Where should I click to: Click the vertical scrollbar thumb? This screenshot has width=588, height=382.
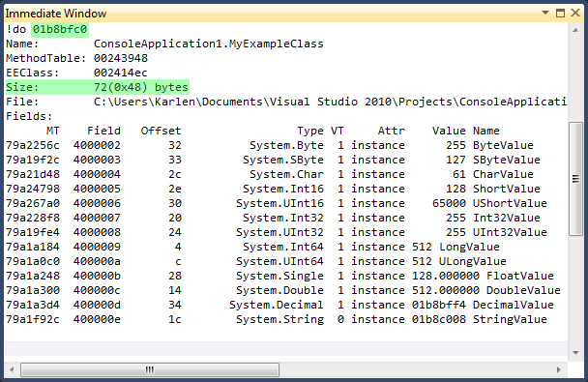point(575,179)
